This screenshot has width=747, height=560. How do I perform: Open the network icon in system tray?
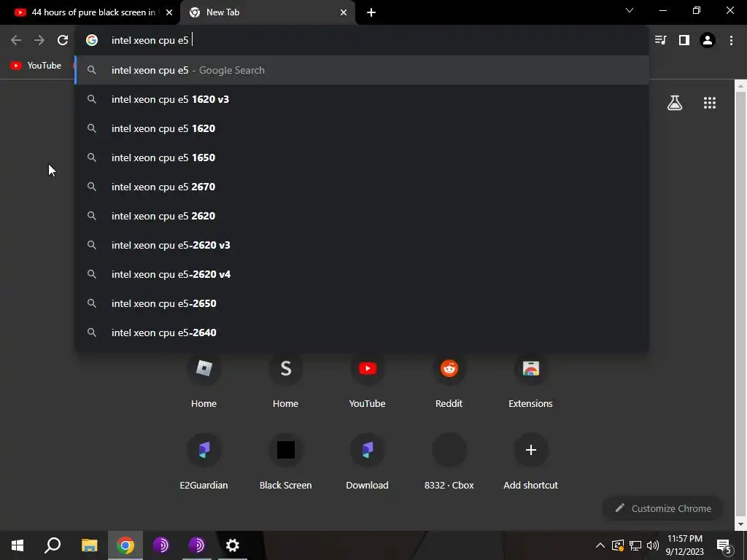point(635,545)
